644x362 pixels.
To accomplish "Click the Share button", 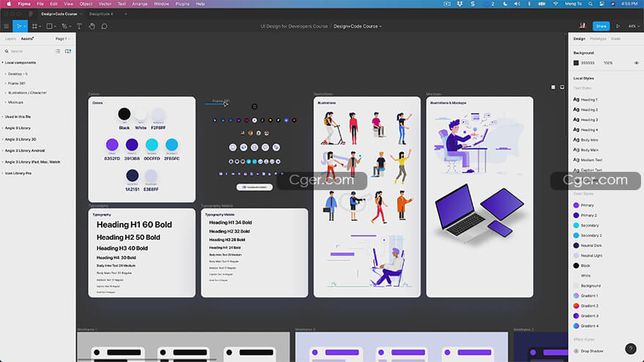I will tap(601, 26).
